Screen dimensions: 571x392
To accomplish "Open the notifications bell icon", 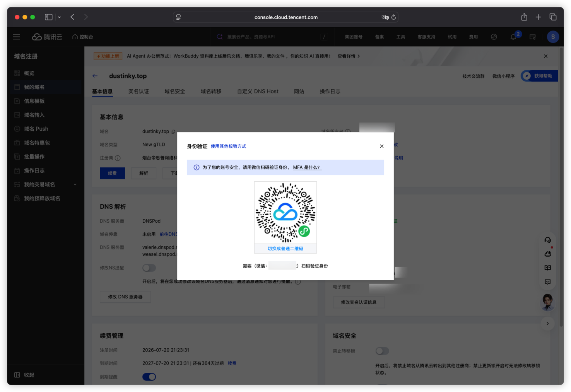I will coord(513,37).
